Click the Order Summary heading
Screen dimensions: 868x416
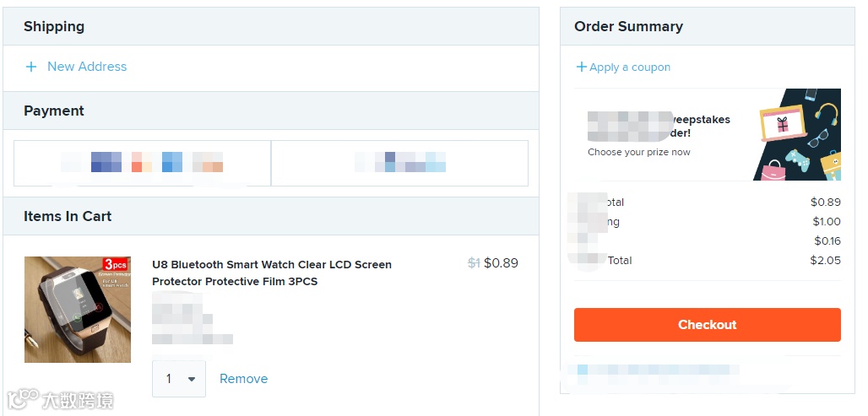(628, 27)
